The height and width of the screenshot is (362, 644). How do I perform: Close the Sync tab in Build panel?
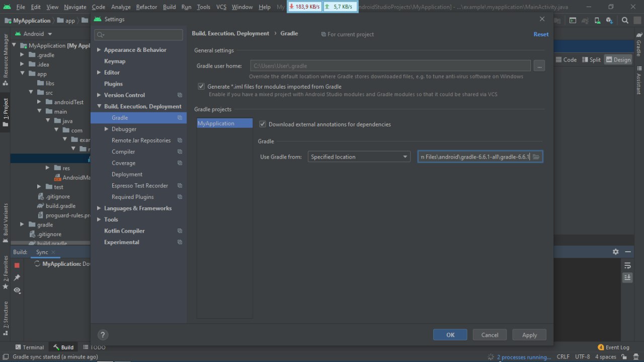click(53, 252)
